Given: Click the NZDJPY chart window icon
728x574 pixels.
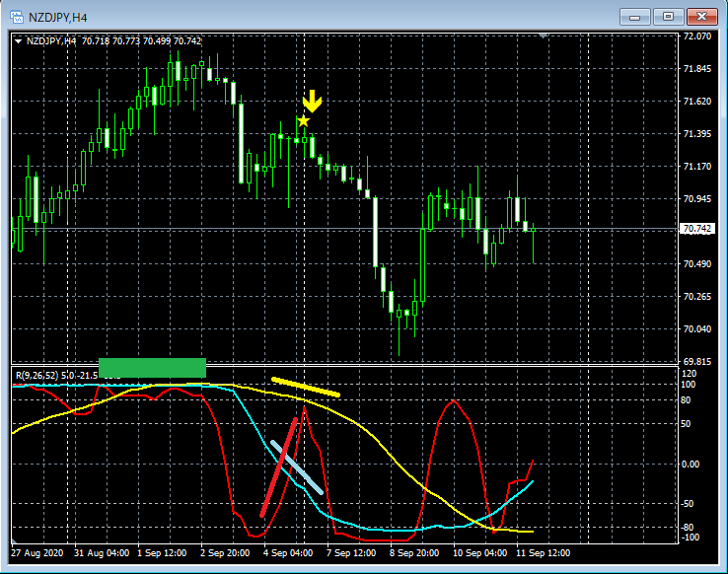Looking at the screenshot, I should 17,17.
